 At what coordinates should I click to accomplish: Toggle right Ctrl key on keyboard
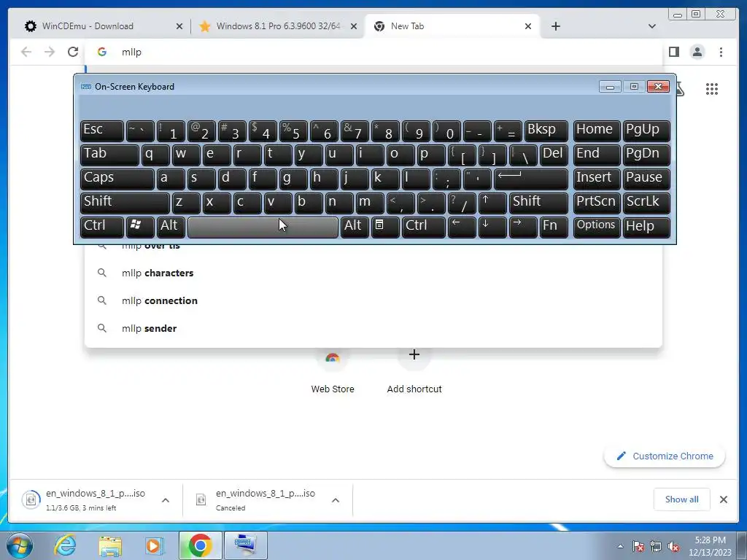424,227
